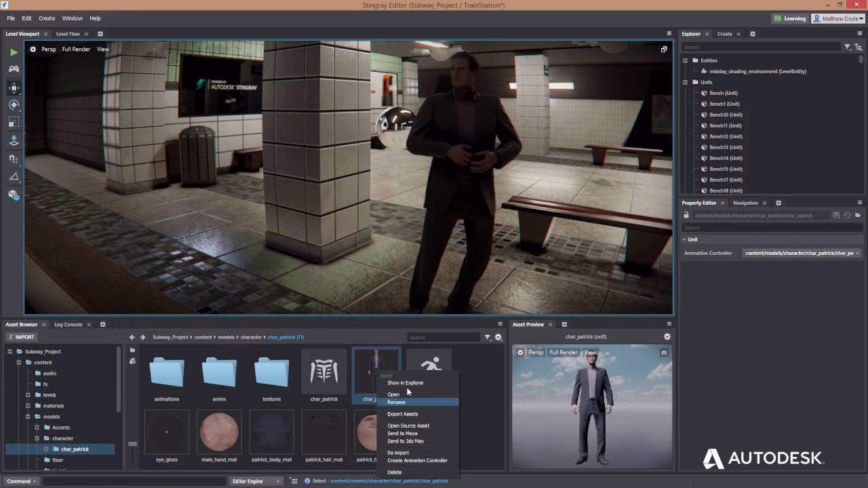Collapse the Unit property section

coord(685,239)
